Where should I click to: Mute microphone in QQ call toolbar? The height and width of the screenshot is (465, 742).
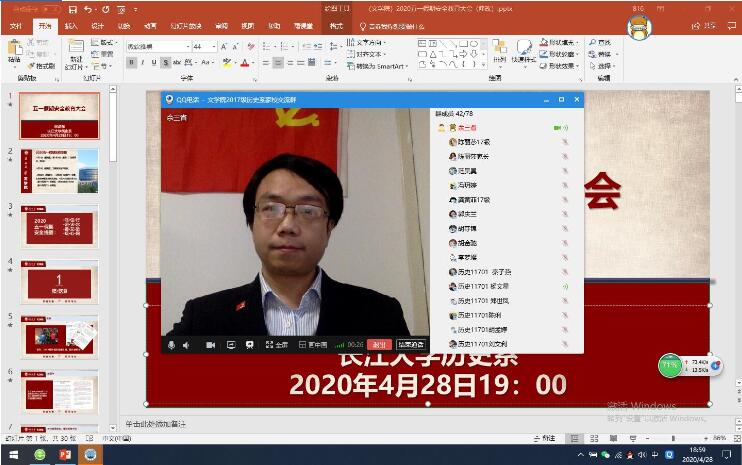coord(171,345)
